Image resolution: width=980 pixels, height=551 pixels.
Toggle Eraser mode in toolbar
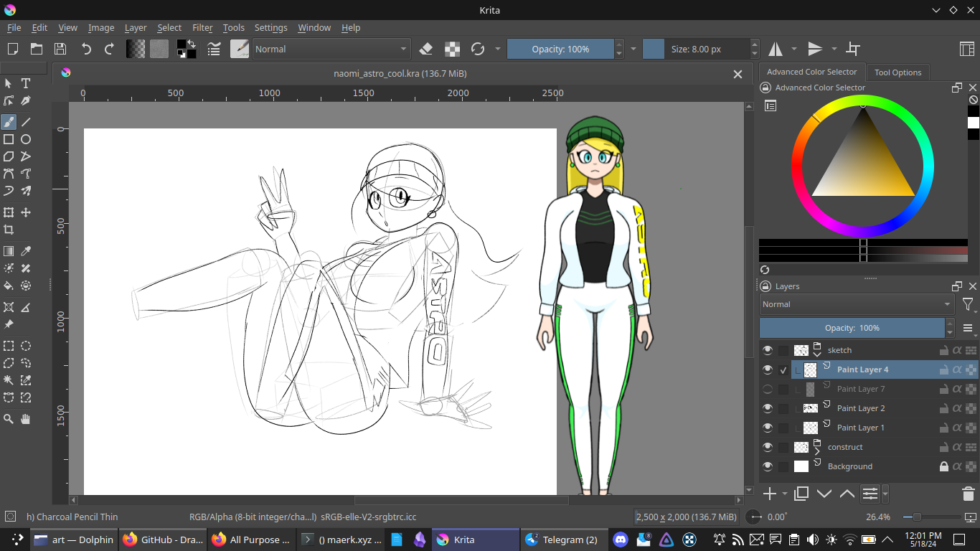[x=426, y=49]
